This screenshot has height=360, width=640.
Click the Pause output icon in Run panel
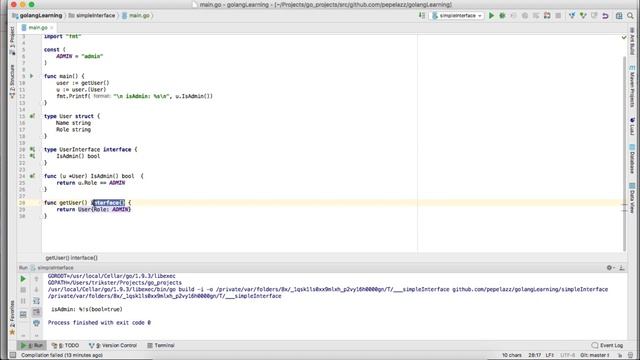[23, 301]
